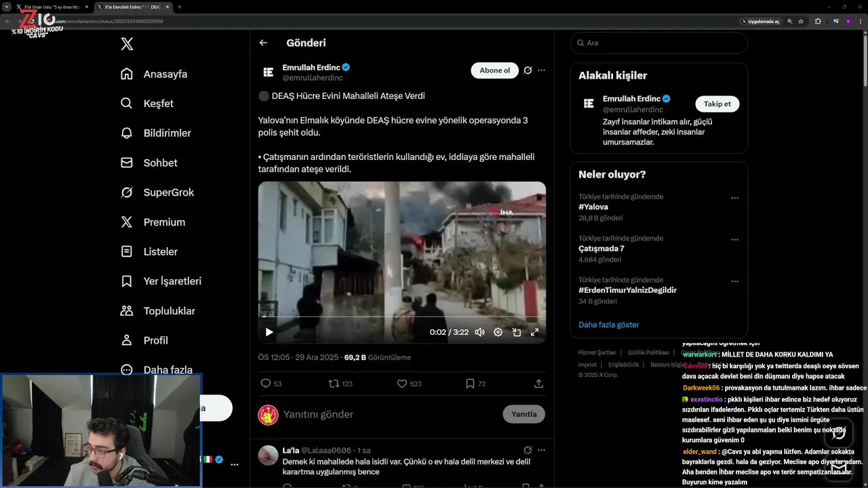
Task: Play the post video
Action: coord(269,332)
